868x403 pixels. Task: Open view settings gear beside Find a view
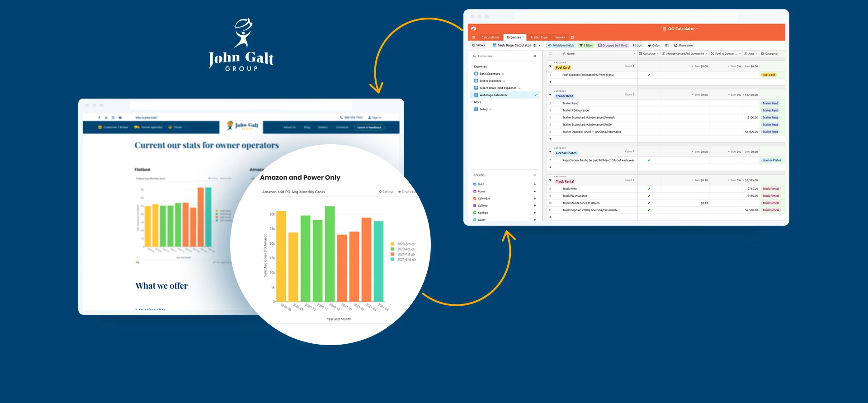(x=535, y=56)
